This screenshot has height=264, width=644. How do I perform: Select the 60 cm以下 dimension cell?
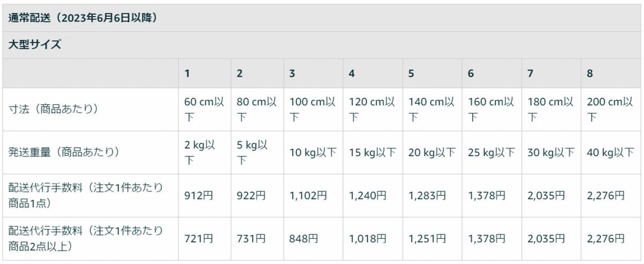click(x=204, y=109)
